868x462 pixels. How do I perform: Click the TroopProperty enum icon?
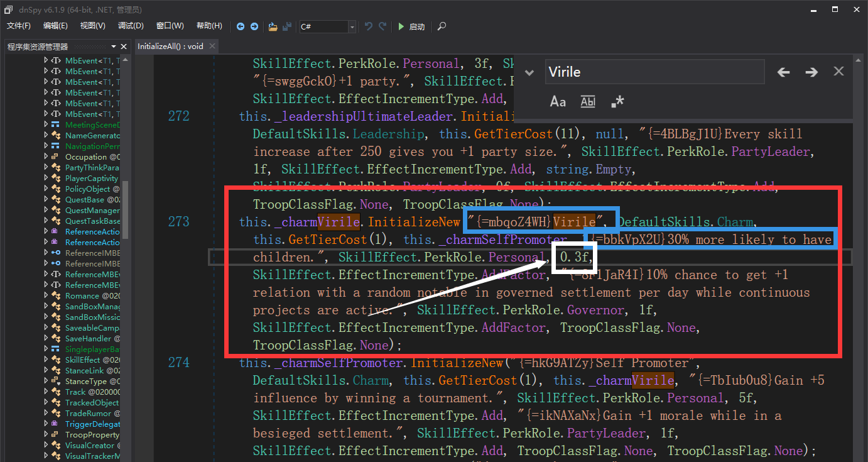point(56,434)
